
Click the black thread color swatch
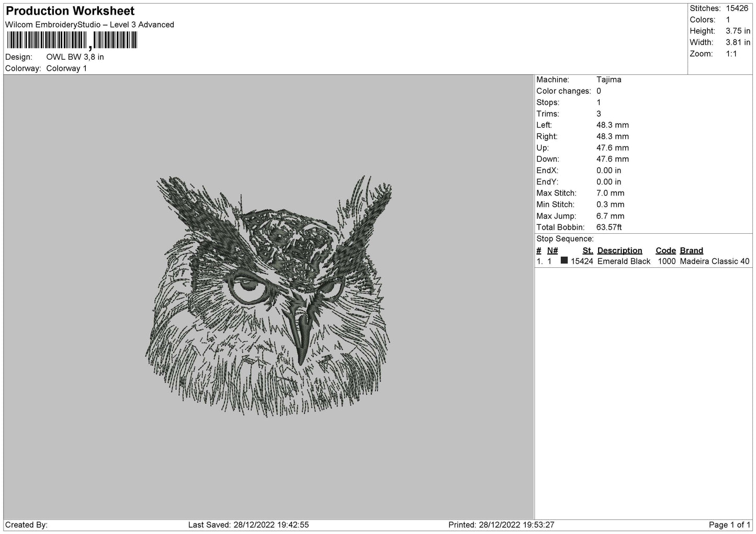point(564,260)
